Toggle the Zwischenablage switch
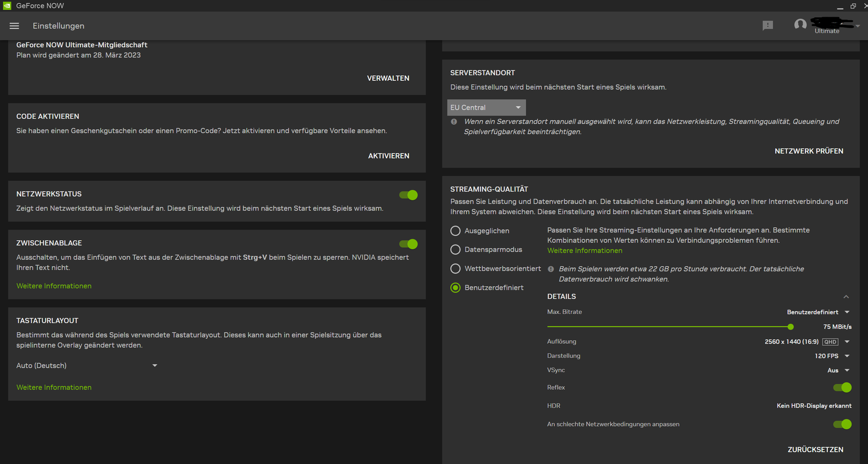 pyautogui.click(x=409, y=244)
